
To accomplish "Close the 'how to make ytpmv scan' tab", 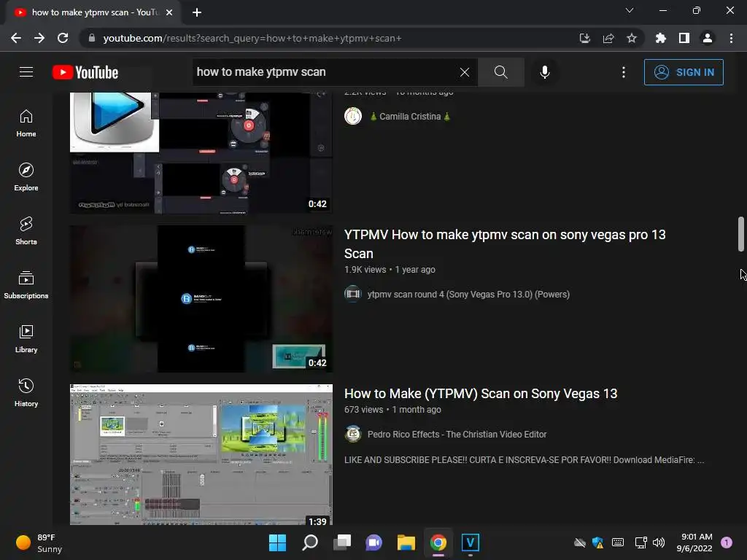I will [x=169, y=12].
